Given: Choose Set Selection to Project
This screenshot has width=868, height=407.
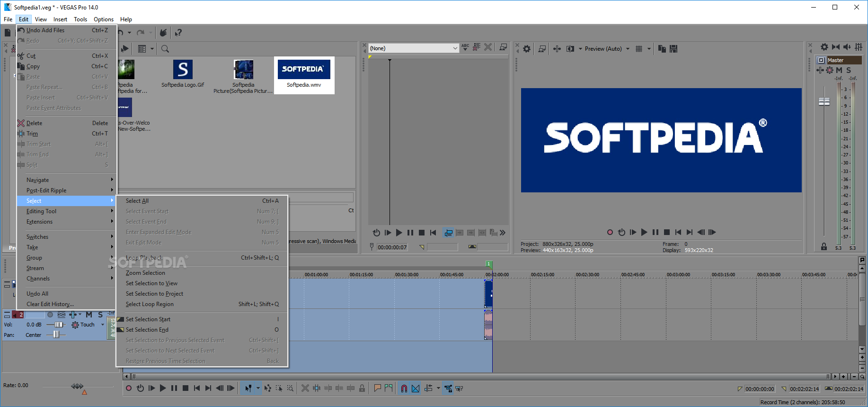Looking at the screenshot, I should 202,294.
